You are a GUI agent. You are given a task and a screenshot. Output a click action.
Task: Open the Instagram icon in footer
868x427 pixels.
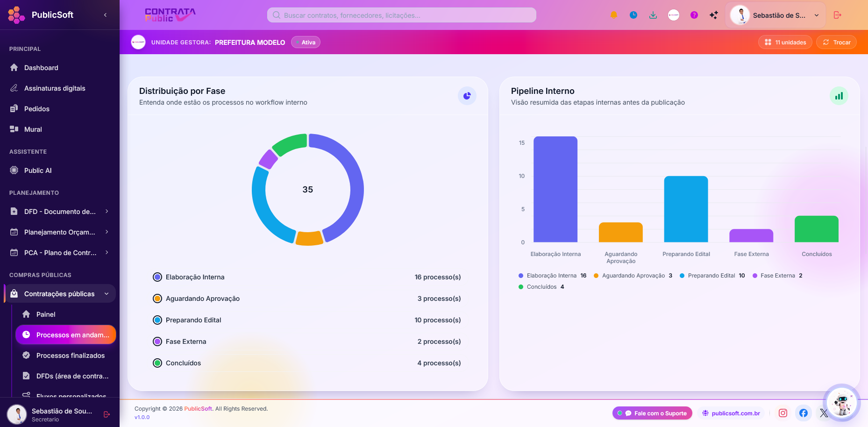pos(783,413)
